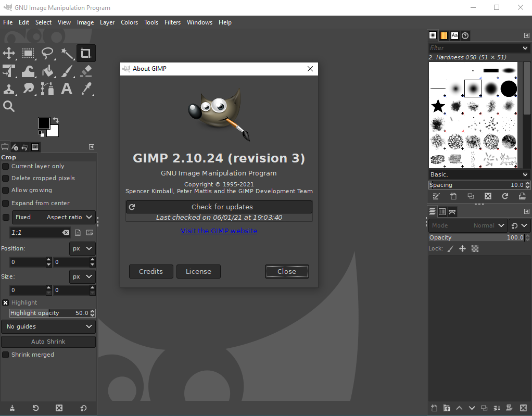This screenshot has width=532, height=416.
Task: Select the Fuzzy Select wand tool
Action: [67, 53]
